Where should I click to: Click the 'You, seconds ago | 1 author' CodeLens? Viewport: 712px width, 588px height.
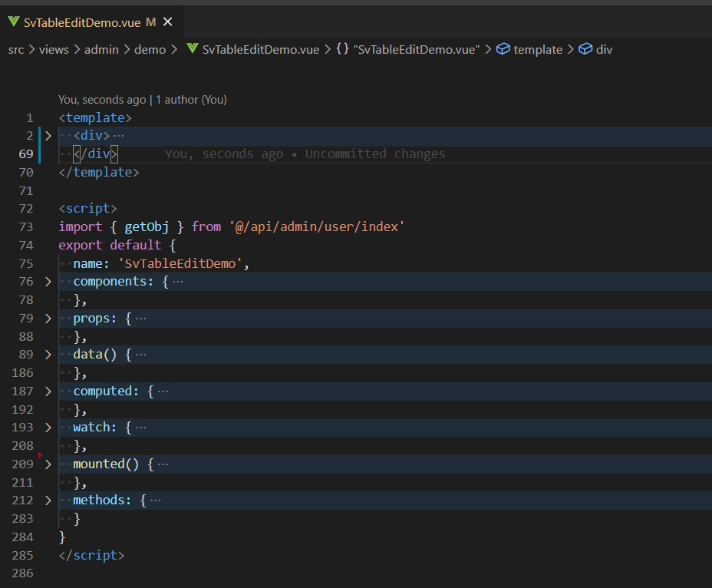142,100
